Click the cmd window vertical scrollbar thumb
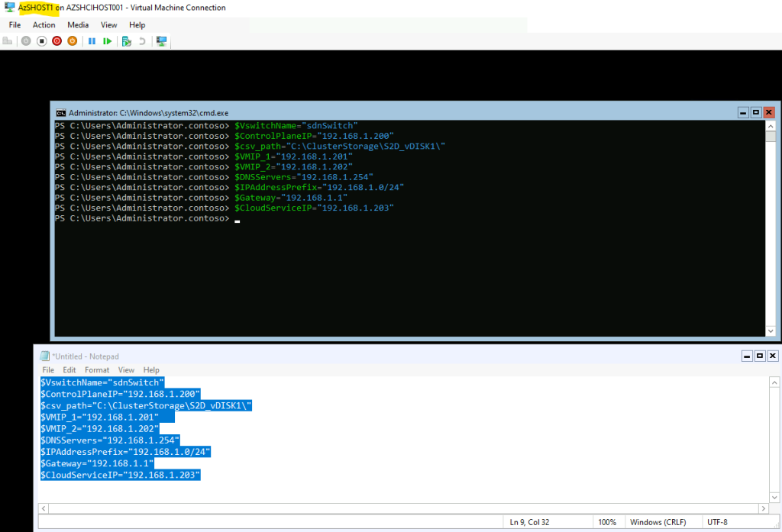 point(771,136)
